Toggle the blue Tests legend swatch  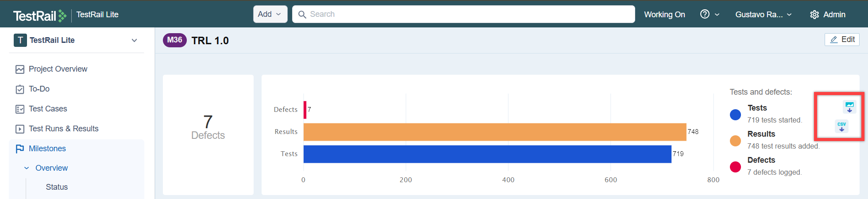pyautogui.click(x=735, y=115)
